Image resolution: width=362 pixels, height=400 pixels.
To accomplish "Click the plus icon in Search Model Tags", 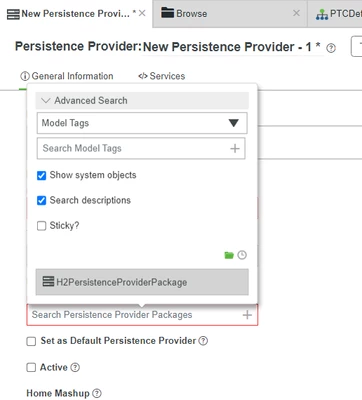I will tap(235, 148).
